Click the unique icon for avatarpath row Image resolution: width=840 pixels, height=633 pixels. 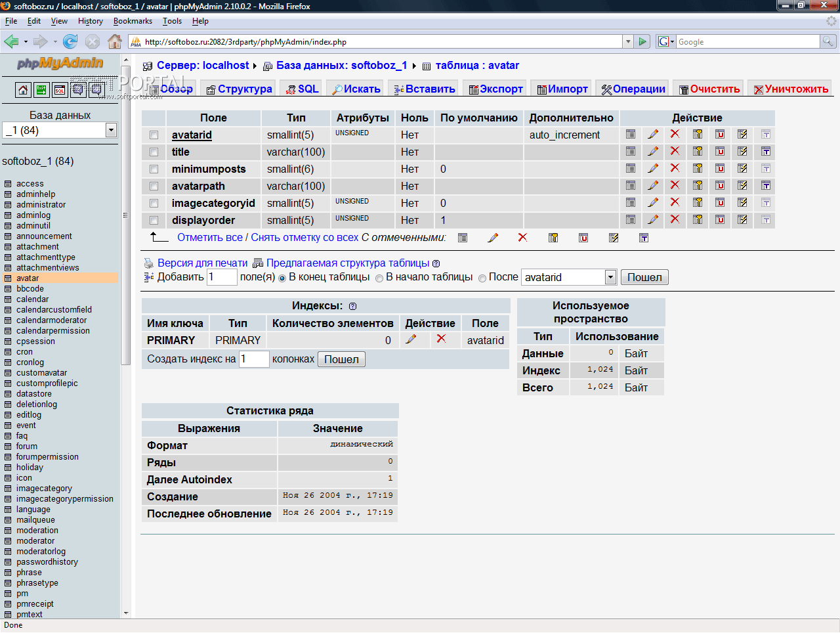pos(720,185)
